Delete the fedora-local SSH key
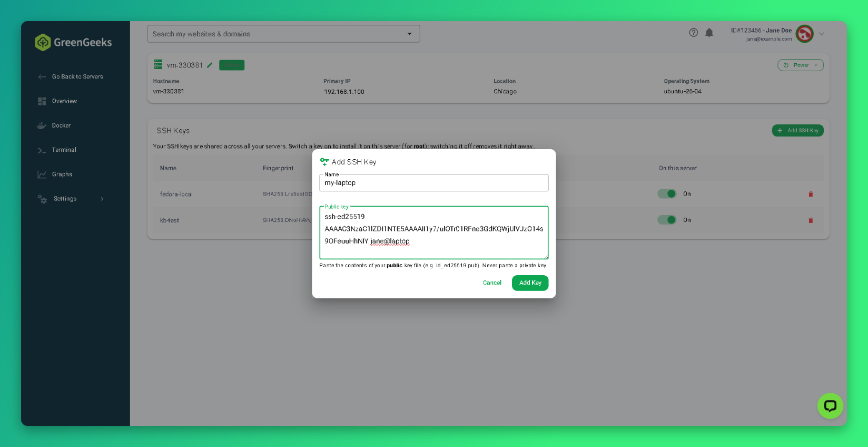The image size is (868, 447). coord(811,194)
